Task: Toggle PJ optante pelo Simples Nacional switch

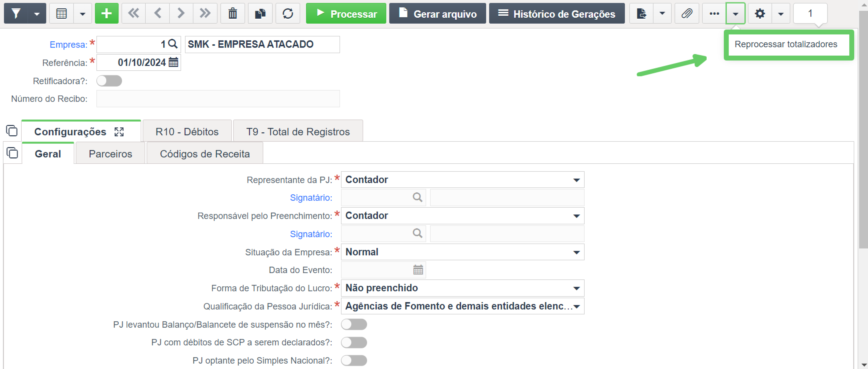Action: point(354,361)
